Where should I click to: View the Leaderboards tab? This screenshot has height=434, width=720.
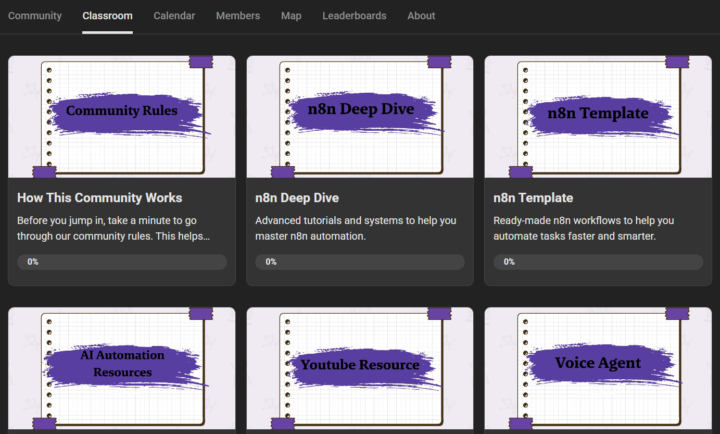355,16
